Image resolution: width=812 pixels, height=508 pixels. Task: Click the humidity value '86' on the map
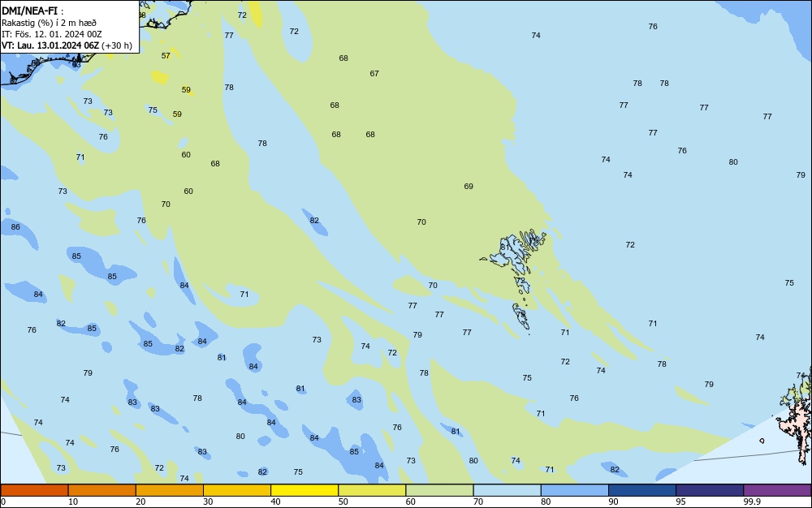point(15,227)
